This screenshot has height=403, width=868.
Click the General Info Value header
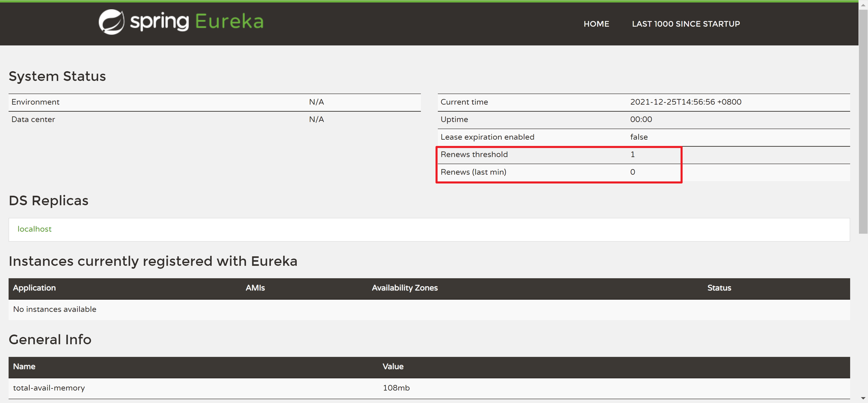(x=393, y=367)
